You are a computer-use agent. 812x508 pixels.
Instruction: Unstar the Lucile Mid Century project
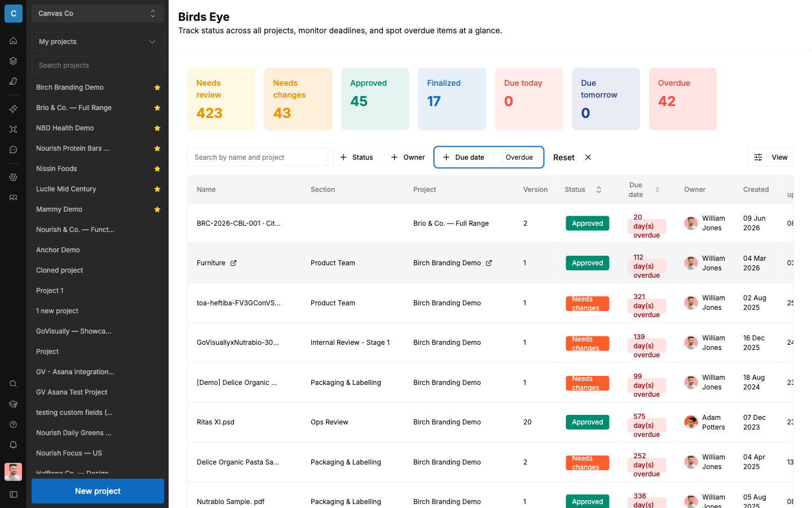click(x=157, y=189)
